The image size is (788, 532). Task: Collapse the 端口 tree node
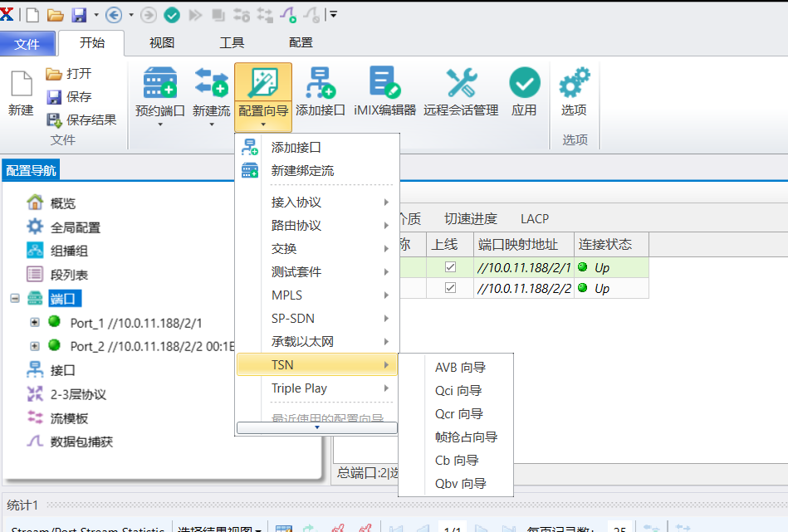click(x=15, y=299)
